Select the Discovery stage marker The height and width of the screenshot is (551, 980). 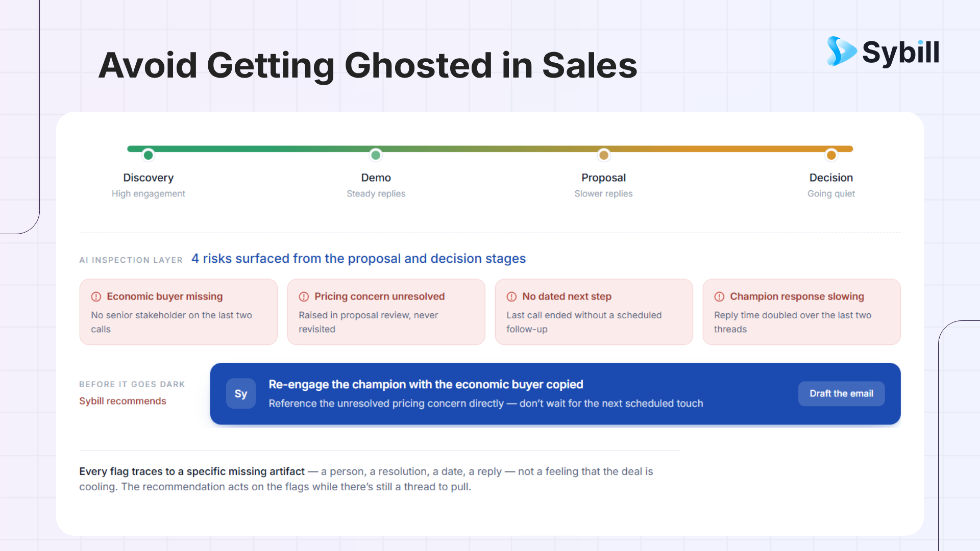coord(148,155)
